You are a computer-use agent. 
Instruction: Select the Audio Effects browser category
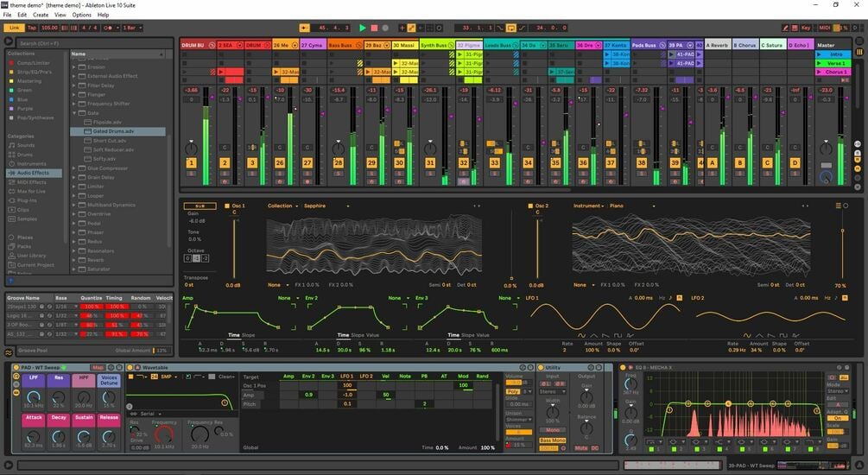(x=33, y=173)
